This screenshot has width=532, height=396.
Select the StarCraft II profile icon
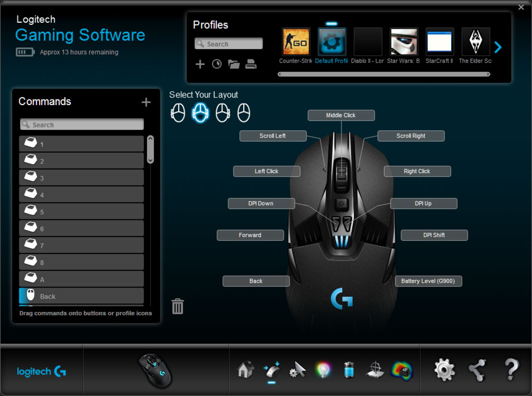pyautogui.click(x=440, y=42)
